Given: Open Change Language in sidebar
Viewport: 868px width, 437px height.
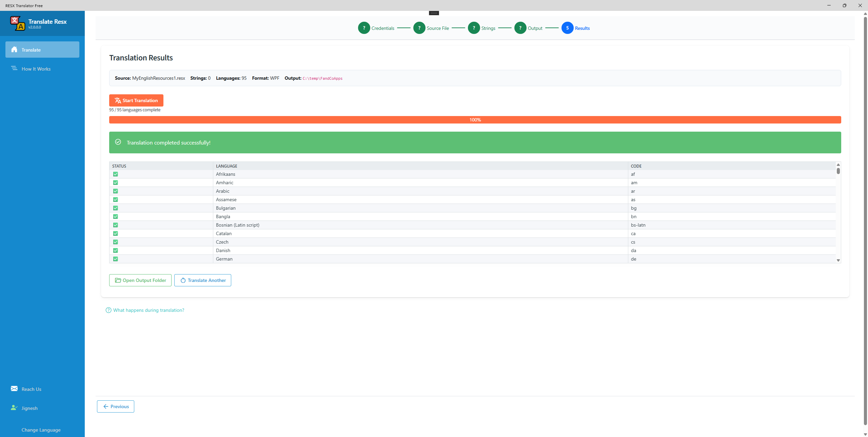Looking at the screenshot, I should (41, 430).
